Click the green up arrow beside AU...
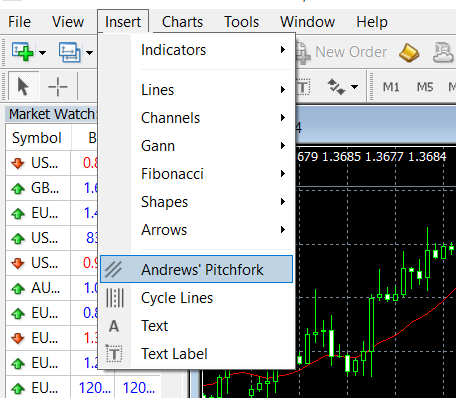Viewport: 456px width, 398px height. point(18,289)
